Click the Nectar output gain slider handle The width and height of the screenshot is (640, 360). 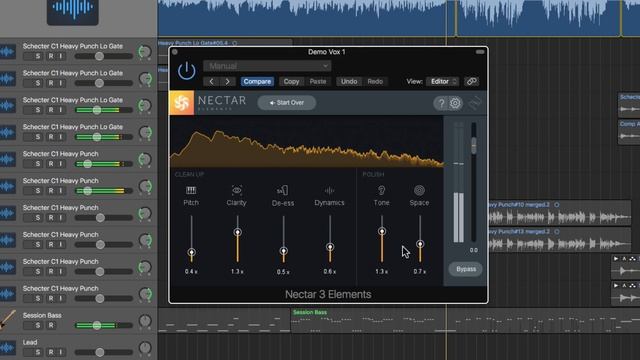(x=473, y=146)
